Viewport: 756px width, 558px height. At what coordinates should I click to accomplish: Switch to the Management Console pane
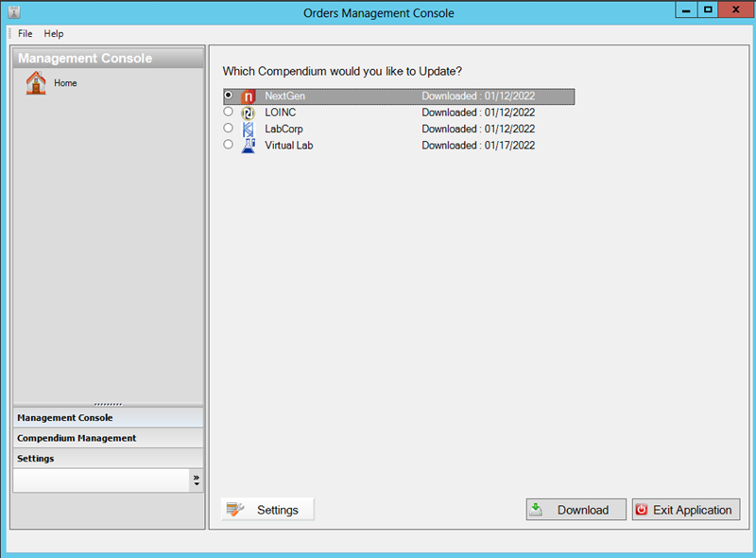click(108, 417)
